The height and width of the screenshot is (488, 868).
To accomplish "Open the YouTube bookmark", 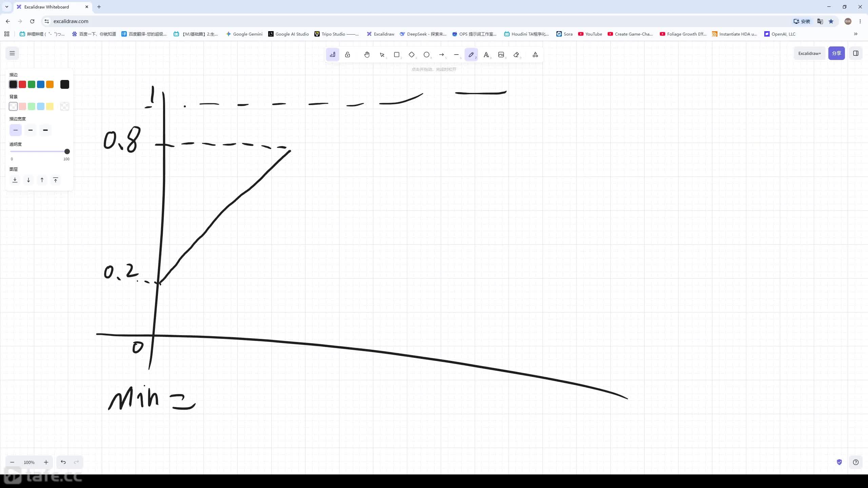I will 590,34.
